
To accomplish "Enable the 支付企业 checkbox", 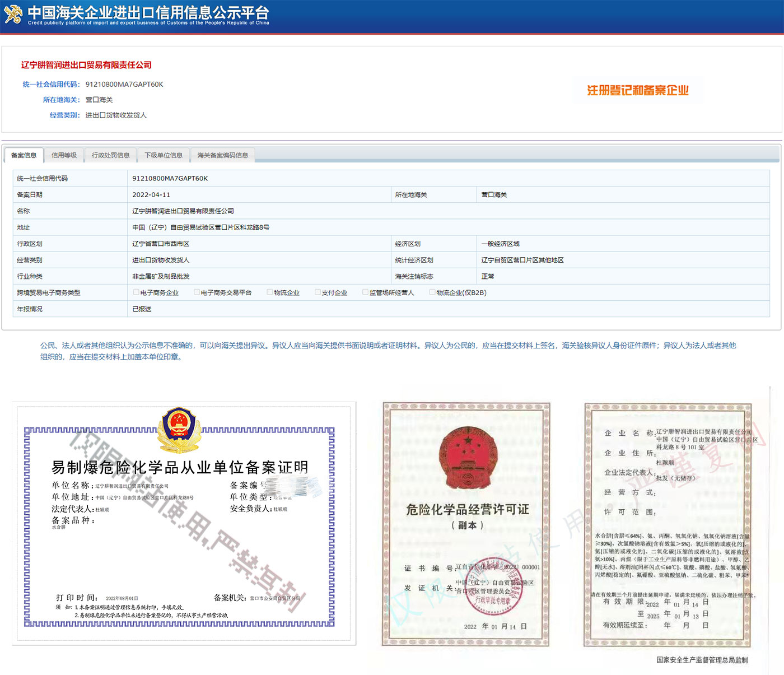I will (x=318, y=292).
